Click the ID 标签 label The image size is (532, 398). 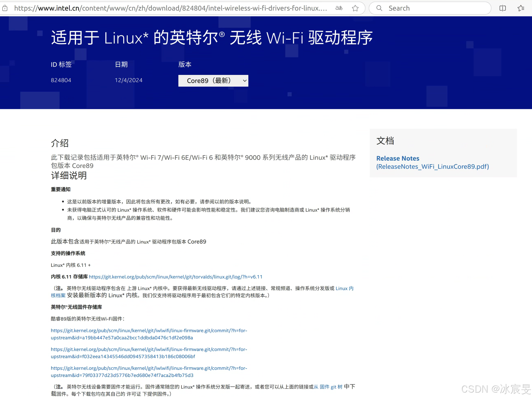[x=61, y=64]
